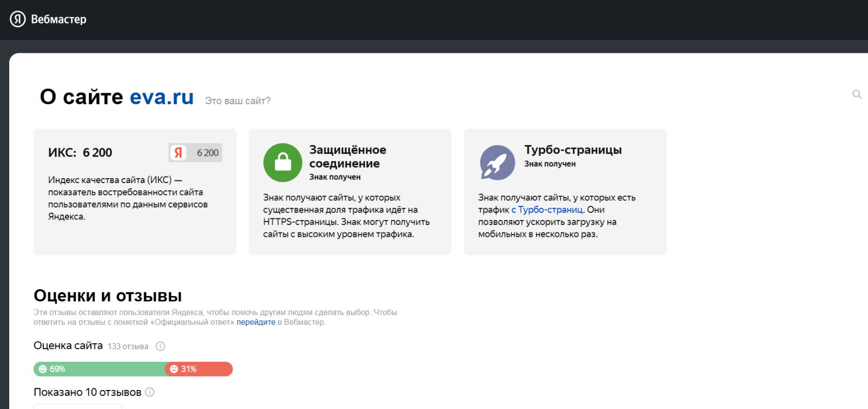Follow the 'с Турбо-страниц' link
The height and width of the screenshot is (409, 868).
point(547,210)
